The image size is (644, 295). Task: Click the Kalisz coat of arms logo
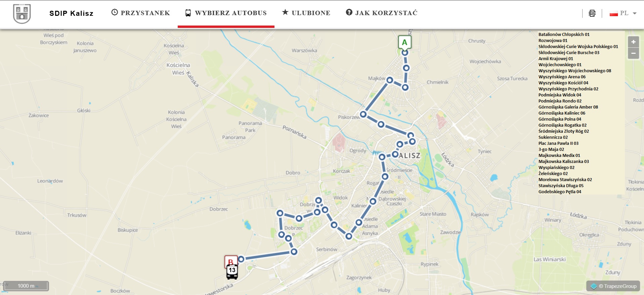pos(22,14)
